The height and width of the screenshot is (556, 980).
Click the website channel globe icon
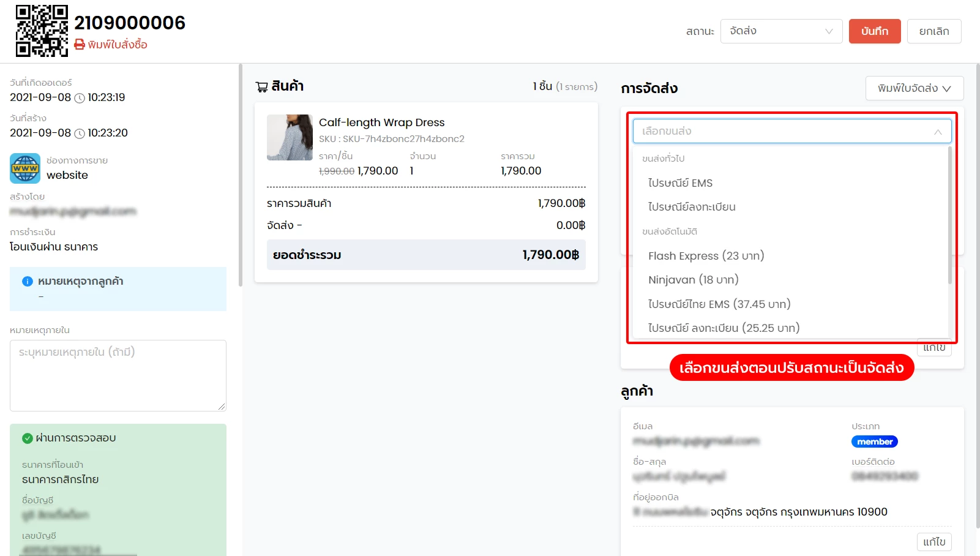(x=25, y=168)
